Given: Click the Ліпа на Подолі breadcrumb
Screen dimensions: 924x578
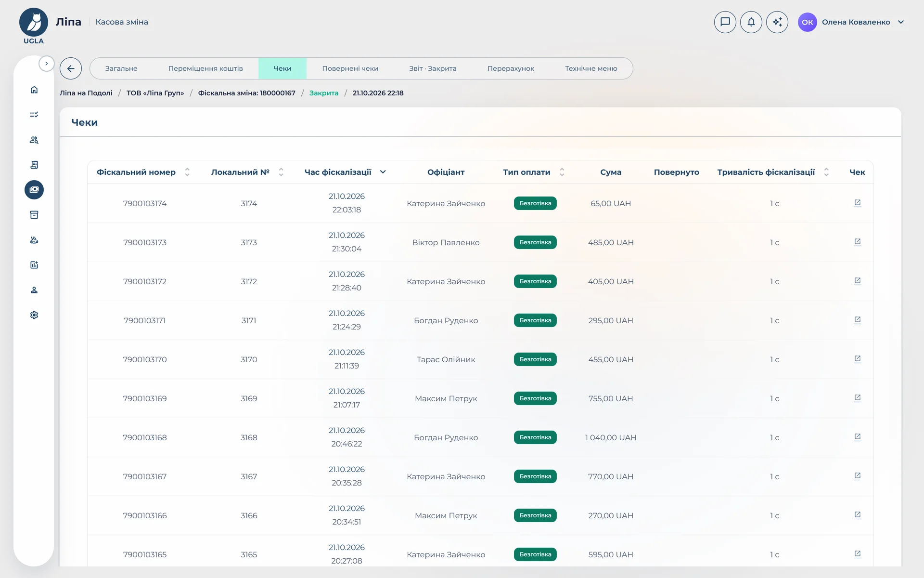Looking at the screenshot, I should (x=86, y=93).
